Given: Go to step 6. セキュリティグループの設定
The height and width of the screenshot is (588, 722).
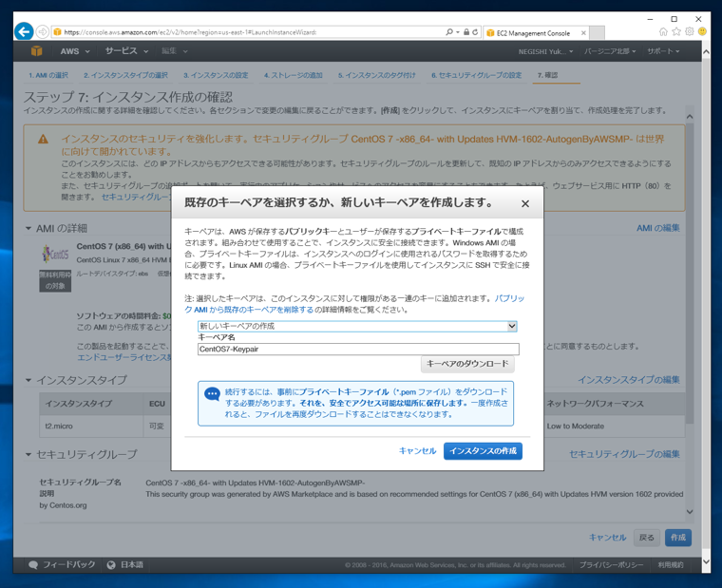Looking at the screenshot, I should 477,75.
